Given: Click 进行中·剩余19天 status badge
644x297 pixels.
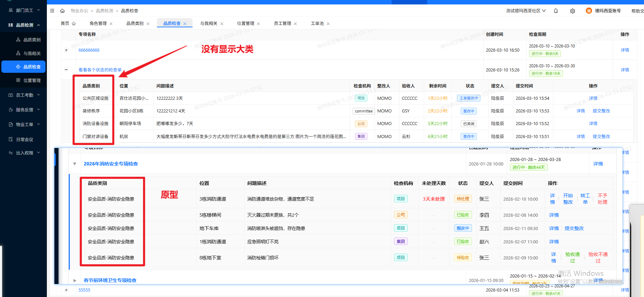Looking at the screenshot, I should coord(546,73).
